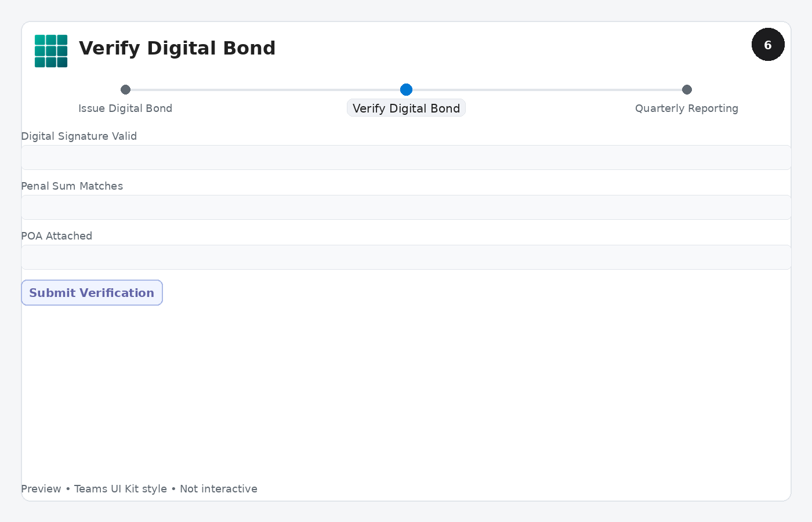Click the highlighted Verify Digital Bond step label
The image size is (812, 522).
(406, 108)
